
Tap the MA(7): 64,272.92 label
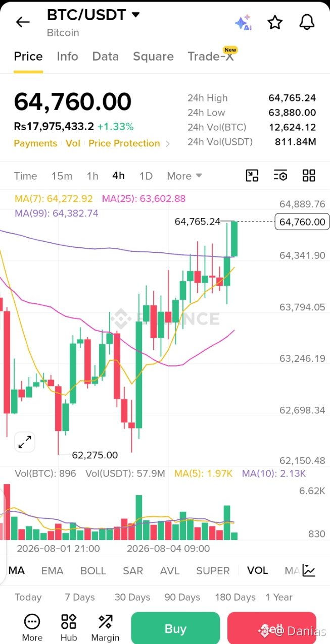54,198
